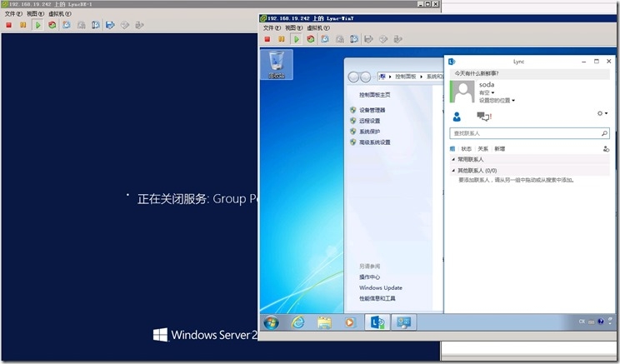This screenshot has width=620, height=364.
Task: Click the pause icon in LyncBE-1 toolbar
Action: (x=23, y=25)
